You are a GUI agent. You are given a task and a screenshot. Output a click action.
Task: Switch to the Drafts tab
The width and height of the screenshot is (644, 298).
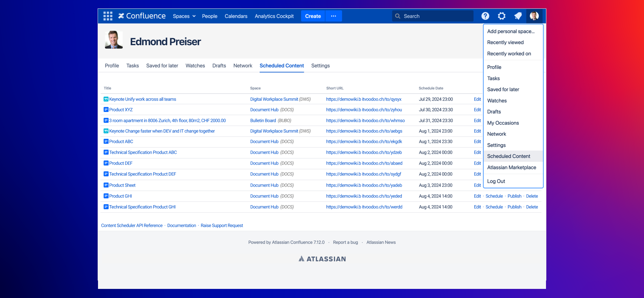219,65
